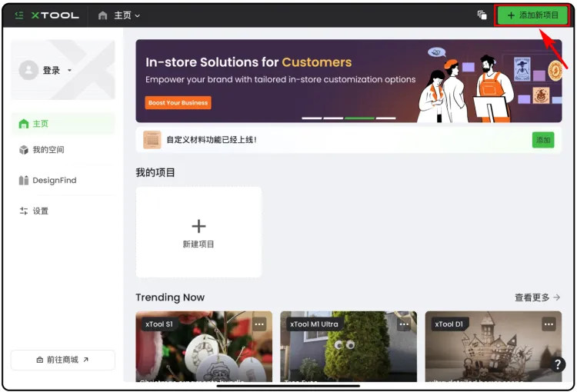
Task: Open the xTool M1 Ultra tree thumbnail
Action: [349, 347]
